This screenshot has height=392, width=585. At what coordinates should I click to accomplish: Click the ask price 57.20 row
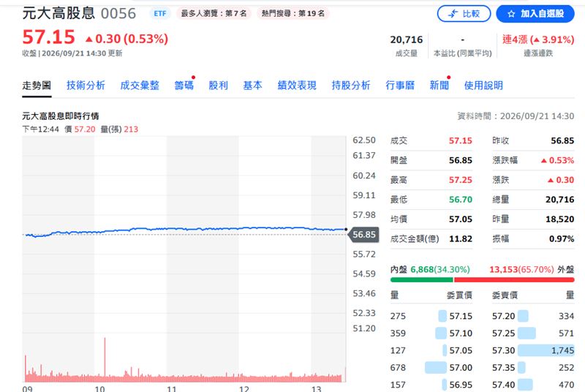(533, 316)
